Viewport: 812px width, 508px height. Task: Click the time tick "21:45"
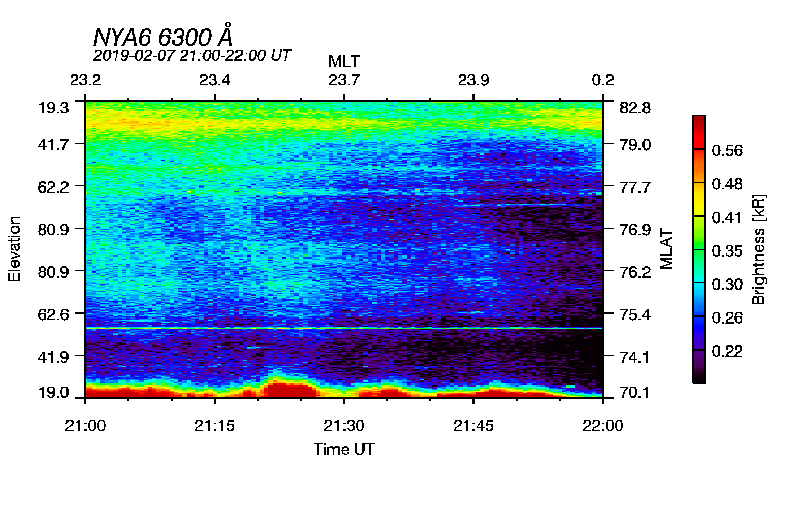click(473, 426)
